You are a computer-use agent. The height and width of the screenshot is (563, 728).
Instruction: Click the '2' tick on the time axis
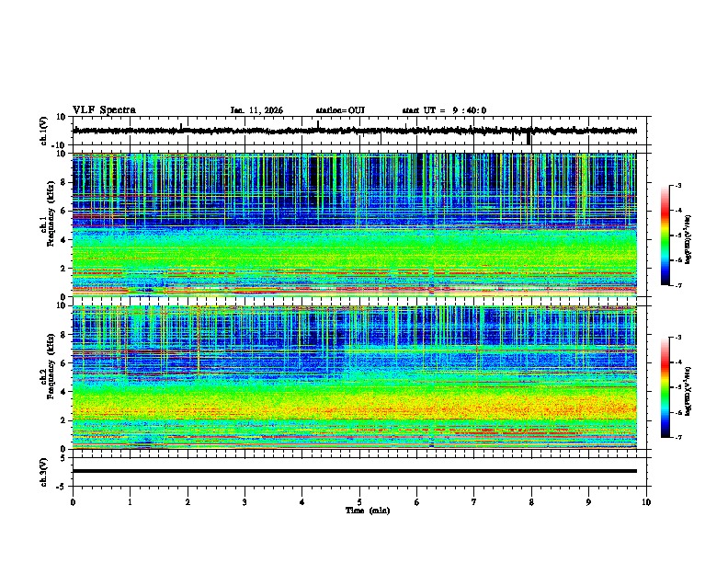(188, 502)
